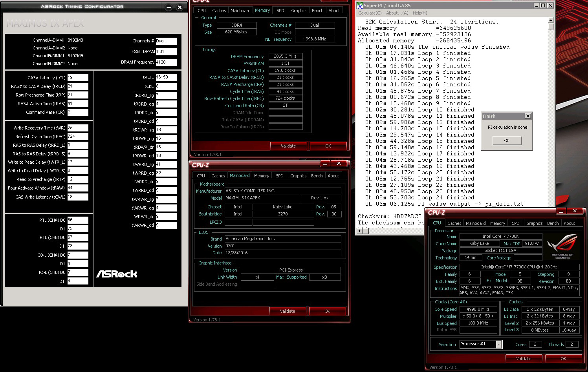Click the tWRRD_sg value field

click(166, 164)
